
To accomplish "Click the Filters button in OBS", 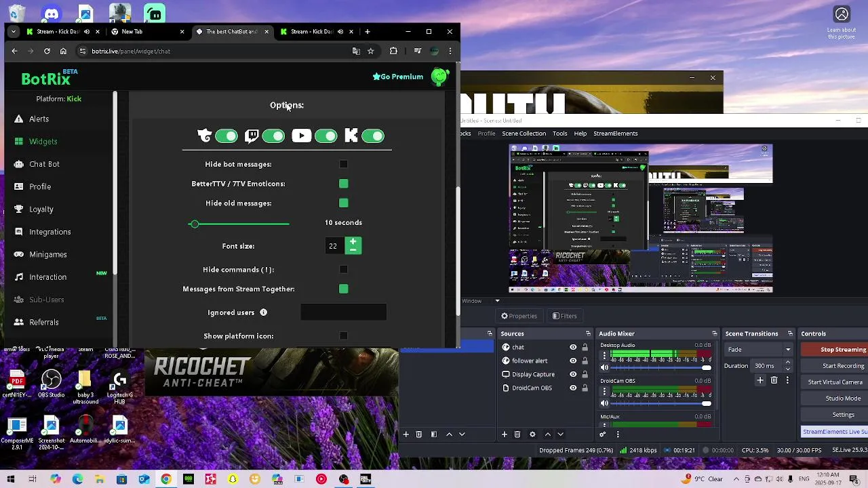I will pos(564,316).
